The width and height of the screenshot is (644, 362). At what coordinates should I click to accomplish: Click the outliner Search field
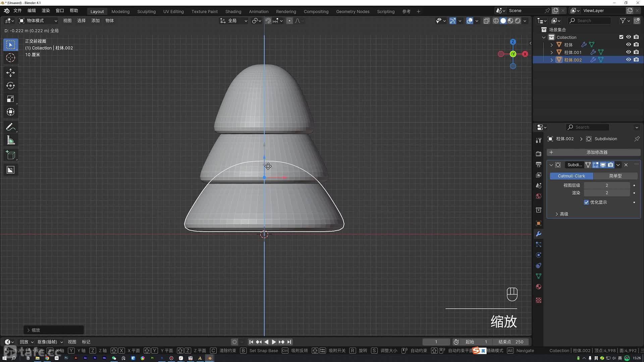coord(590,21)
